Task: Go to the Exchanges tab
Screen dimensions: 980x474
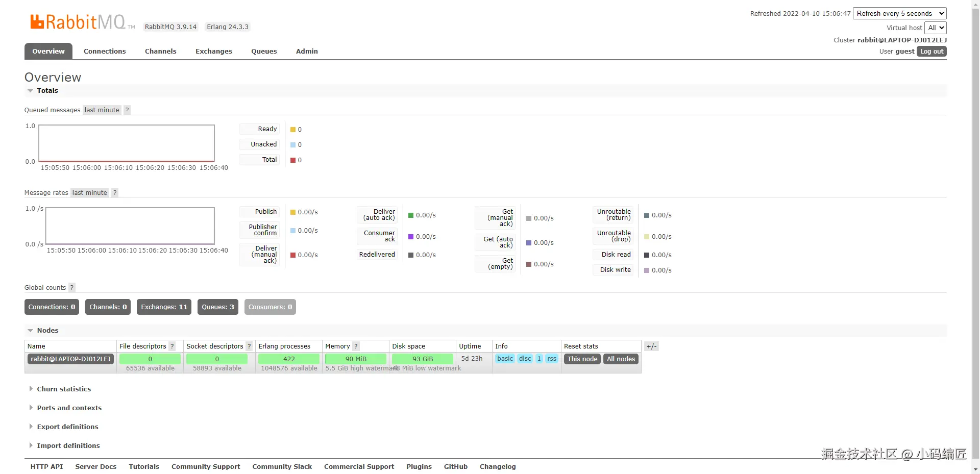Action: (214, 52)
